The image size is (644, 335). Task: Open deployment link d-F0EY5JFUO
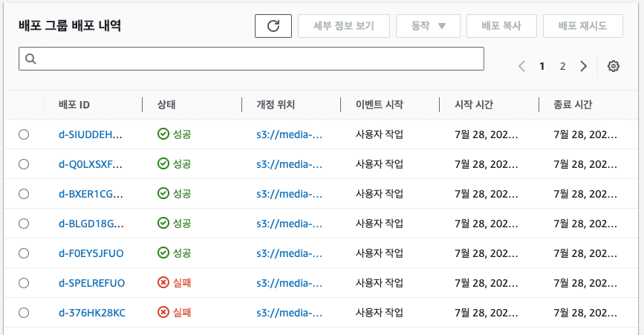click(91, 253)
